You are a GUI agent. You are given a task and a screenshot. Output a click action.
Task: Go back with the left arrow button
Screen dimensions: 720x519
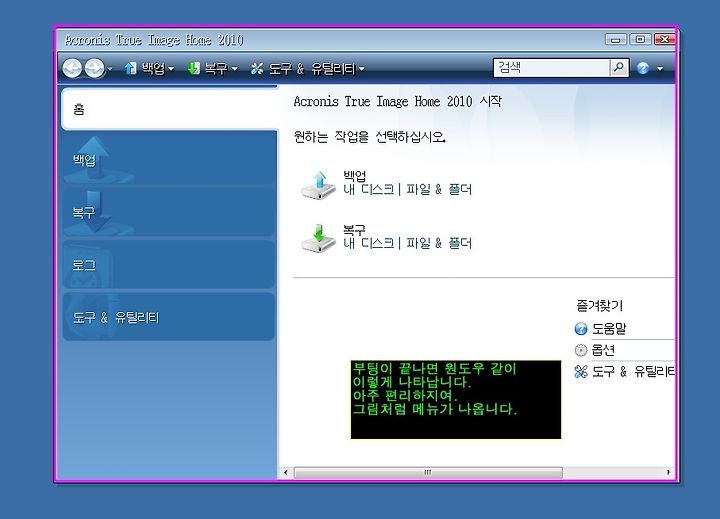72,68
